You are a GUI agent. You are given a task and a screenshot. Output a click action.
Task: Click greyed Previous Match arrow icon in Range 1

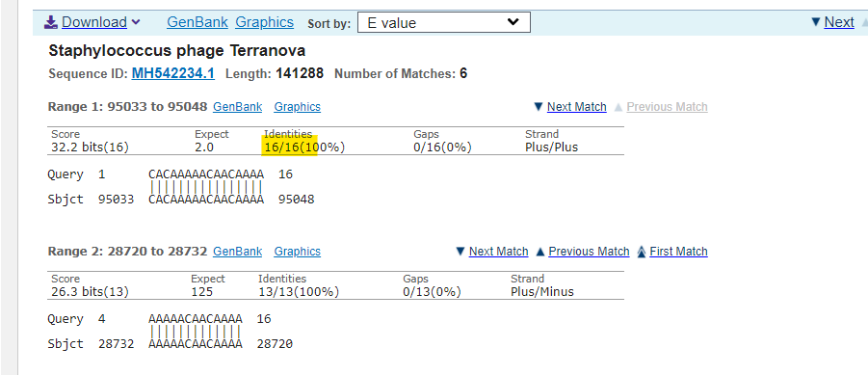(618, 107)
